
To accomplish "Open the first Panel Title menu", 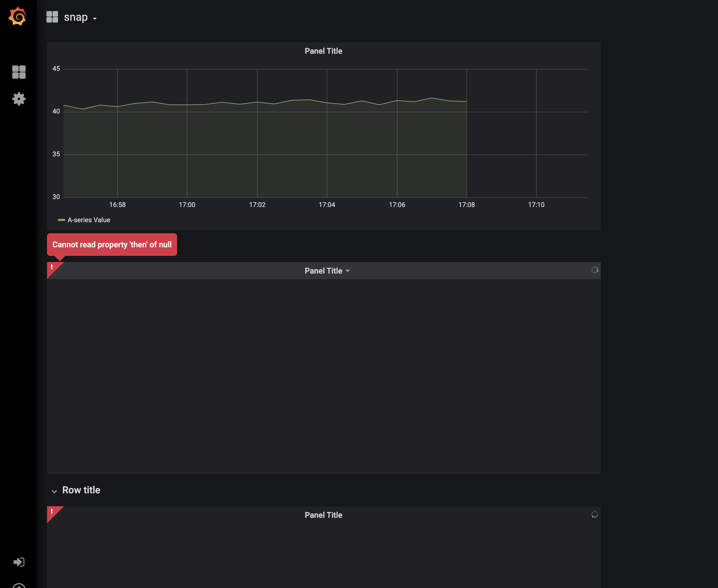I will pyautogui.click(x=324, y=51).
